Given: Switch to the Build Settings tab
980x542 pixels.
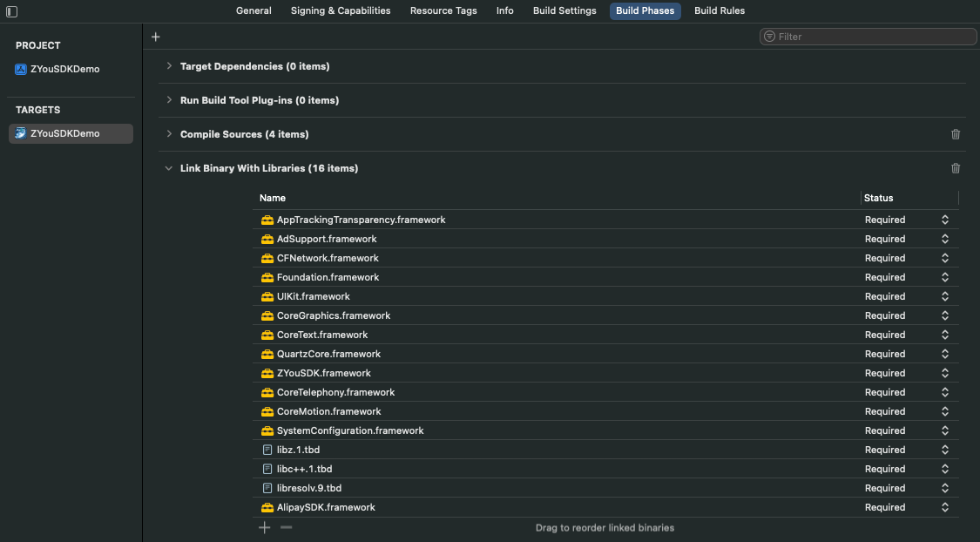Looking at the screenshot, I should point(564,10).
